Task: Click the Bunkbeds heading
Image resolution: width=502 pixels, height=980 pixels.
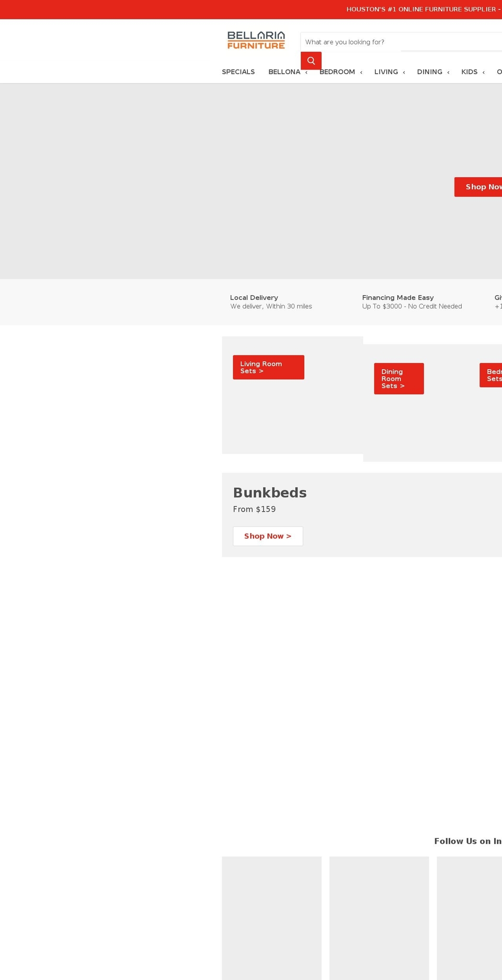Action: coord(270,493)
